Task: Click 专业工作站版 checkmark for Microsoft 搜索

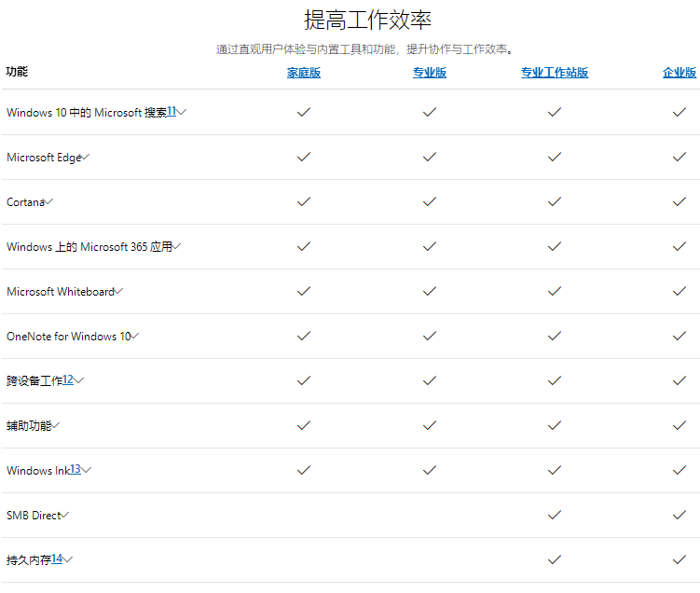Action: coord(555,112)
